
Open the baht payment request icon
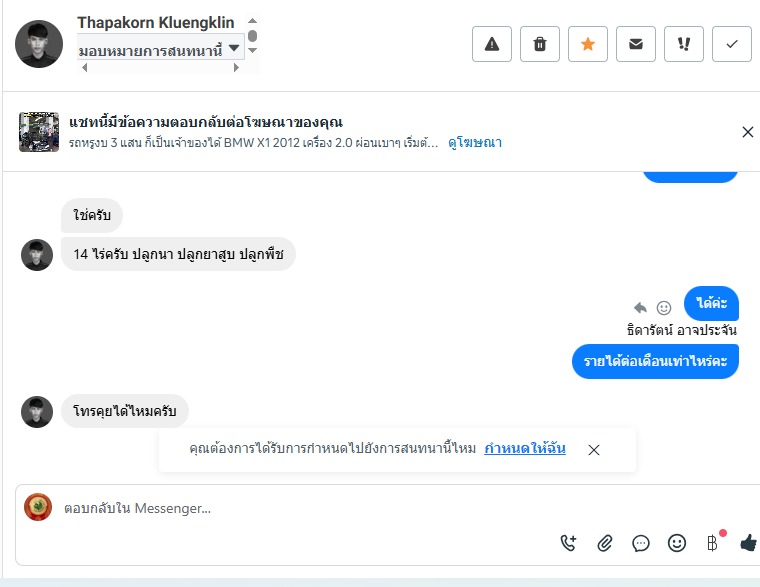pos(712,543)
